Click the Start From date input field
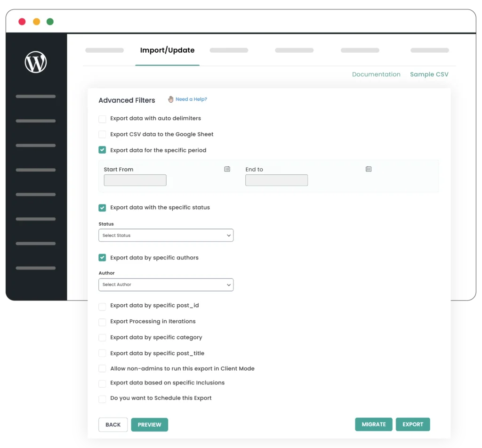 135,180
